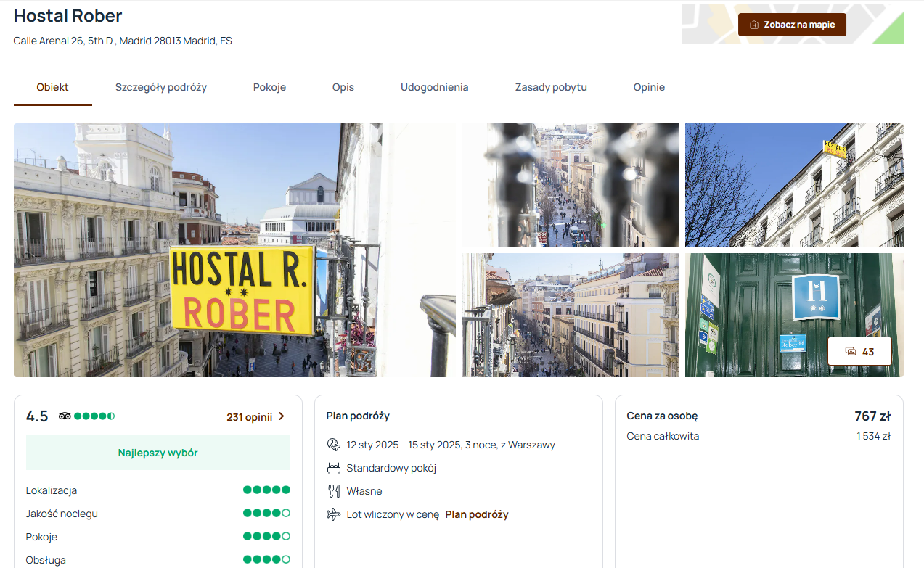Click the trip dates text 12 sty 2025 – 15 sty 2025
The width and height of the screenshot is (924, 568).
click(x=451, y=445)
